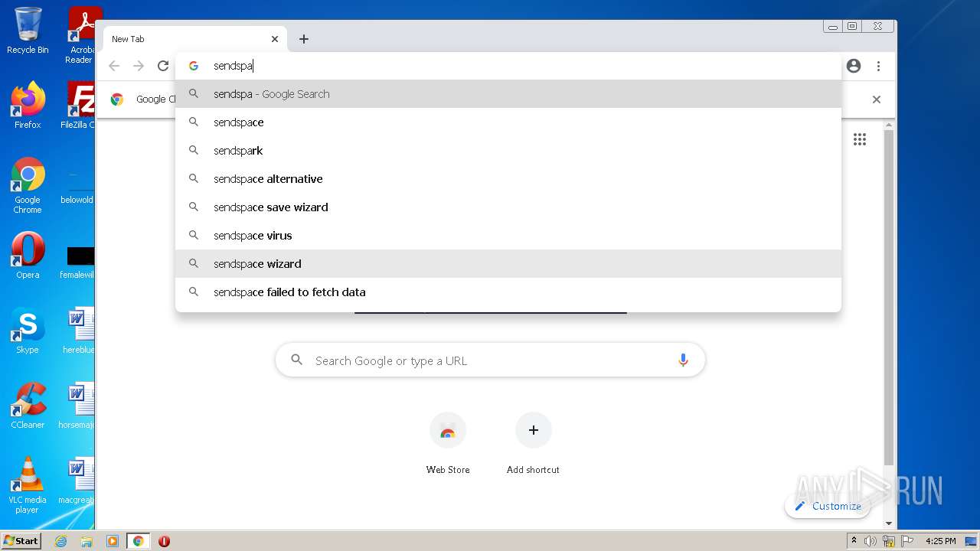Open the horsemaj Word document icon
The width and height of the screenshot is (980, 551).
point(77,406)
